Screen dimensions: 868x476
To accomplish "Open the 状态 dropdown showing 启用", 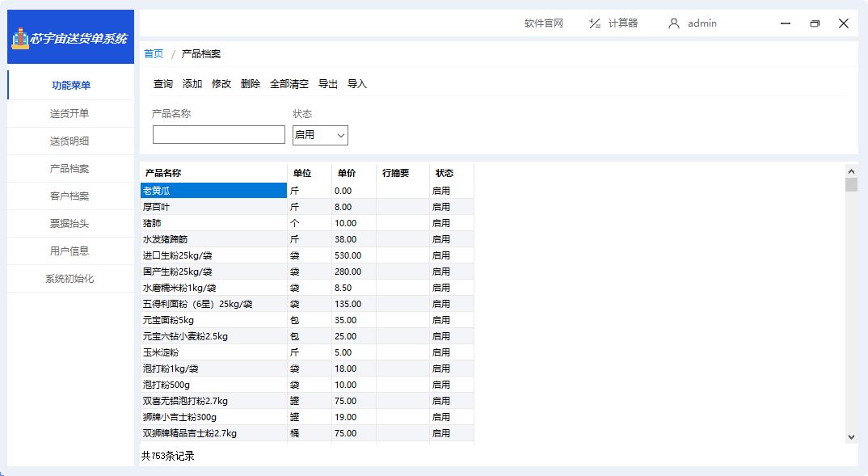I will point(320,135).
